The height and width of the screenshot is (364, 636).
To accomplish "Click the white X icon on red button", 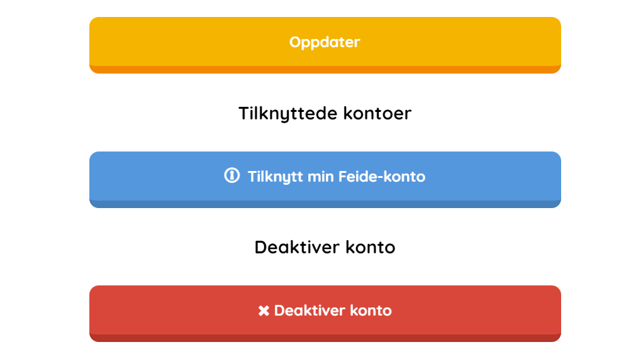I will tap(264, 311).
